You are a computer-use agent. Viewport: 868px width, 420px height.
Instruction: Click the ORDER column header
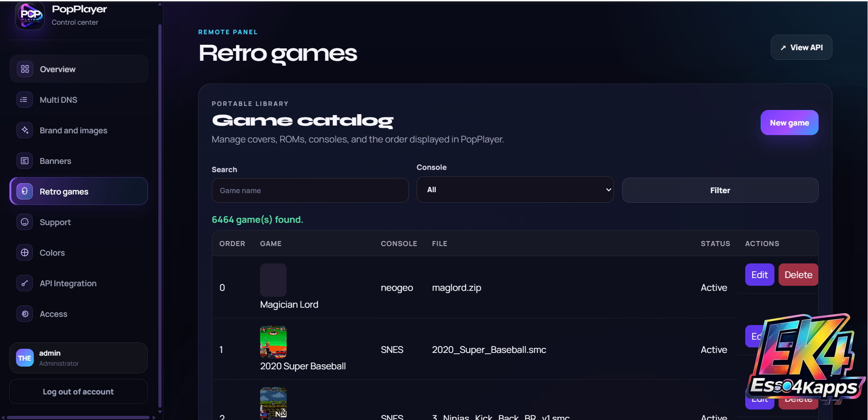point(232,244)
